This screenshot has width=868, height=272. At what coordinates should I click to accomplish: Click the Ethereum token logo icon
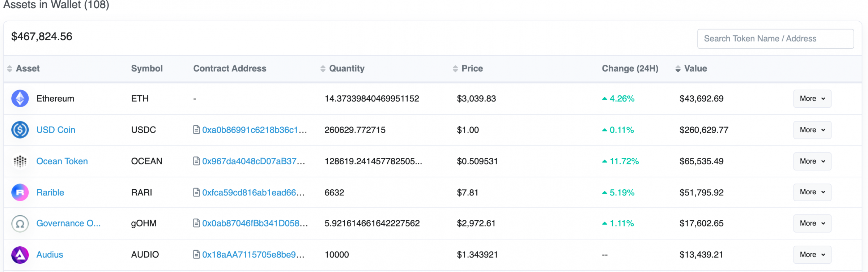click(20, 99)
